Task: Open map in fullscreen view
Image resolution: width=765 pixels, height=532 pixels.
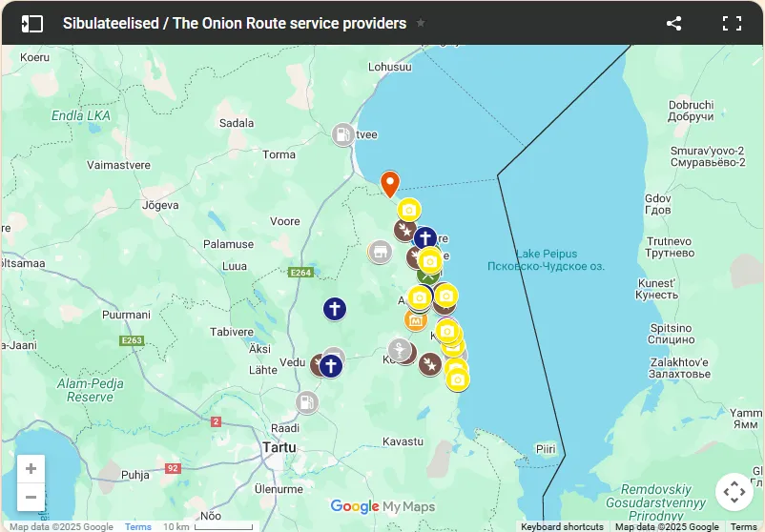Action: pos(732,24)
